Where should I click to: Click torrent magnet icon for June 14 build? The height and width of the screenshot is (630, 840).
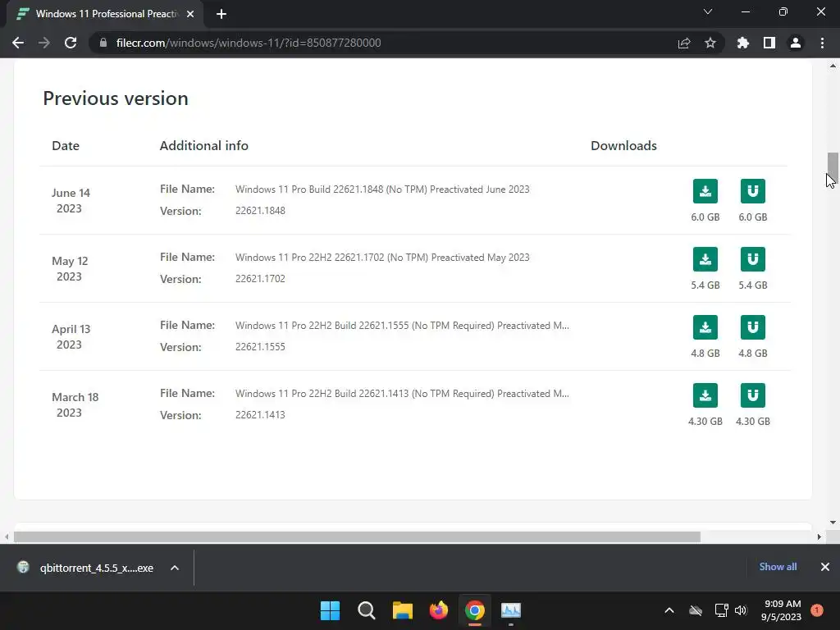click(753, 191)
